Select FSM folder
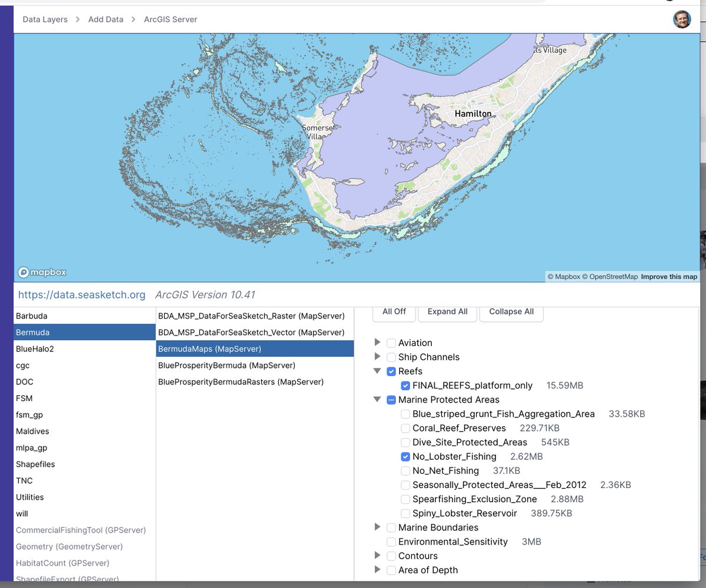This screenshot has width=706, height=588. tap(85, 398)
